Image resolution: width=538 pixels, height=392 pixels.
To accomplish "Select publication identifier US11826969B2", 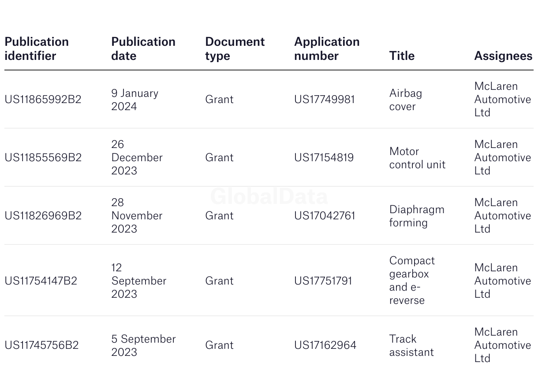I will tap(43, 216).
